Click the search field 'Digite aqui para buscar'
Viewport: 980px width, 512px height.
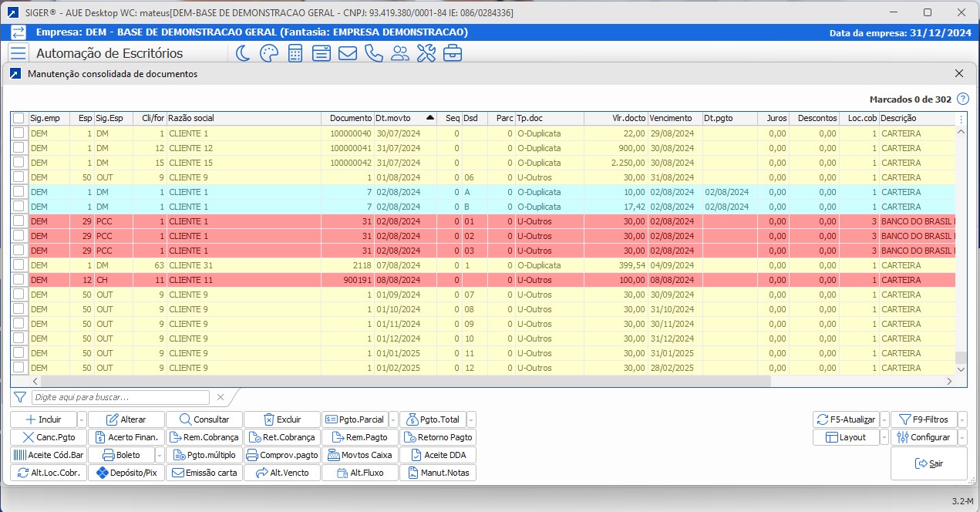pos(120,397)
